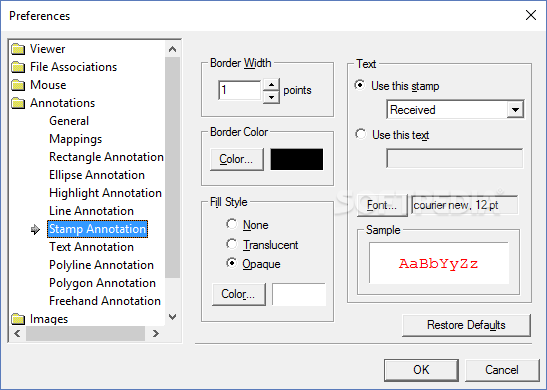Select Rectangle Annotation item
547x390 pixels.
106,157
